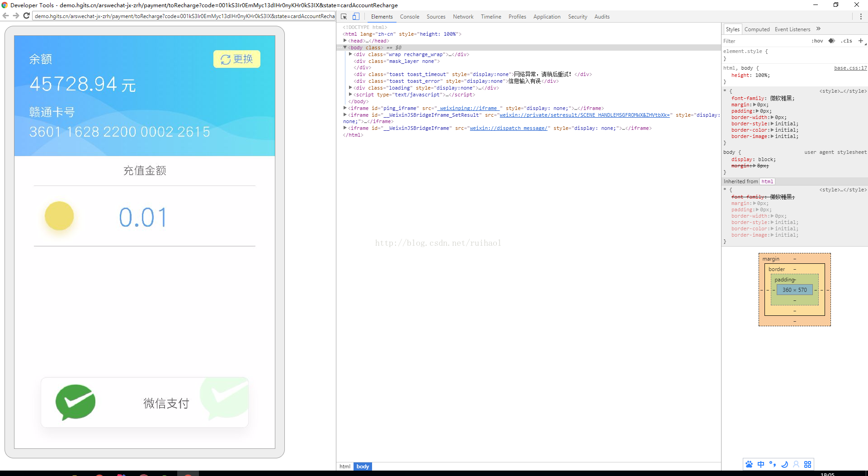Image resolution: width=868 pixels, height=476 pixels.
Task: Click the font-family property in first * rule
Action: [x=763, y=98]
